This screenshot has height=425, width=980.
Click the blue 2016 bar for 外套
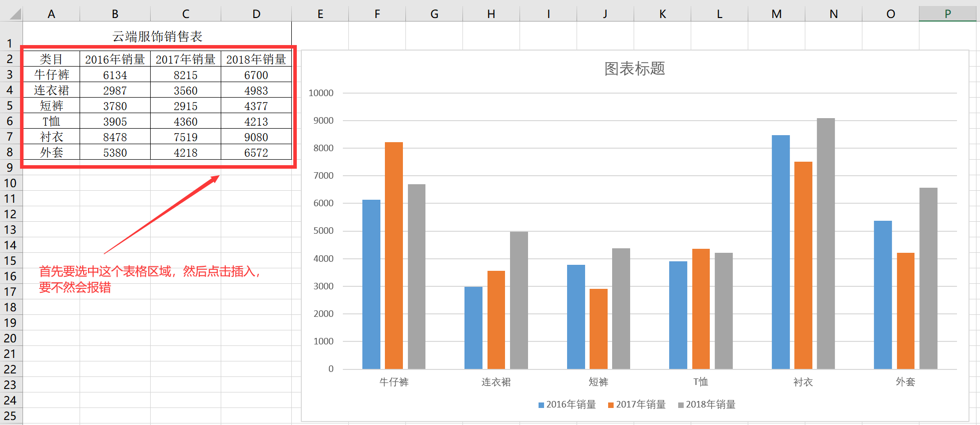[x=883, y=295]
